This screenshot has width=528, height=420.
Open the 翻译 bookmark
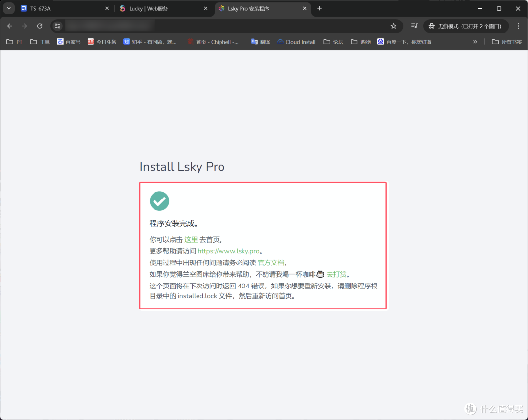261,42
